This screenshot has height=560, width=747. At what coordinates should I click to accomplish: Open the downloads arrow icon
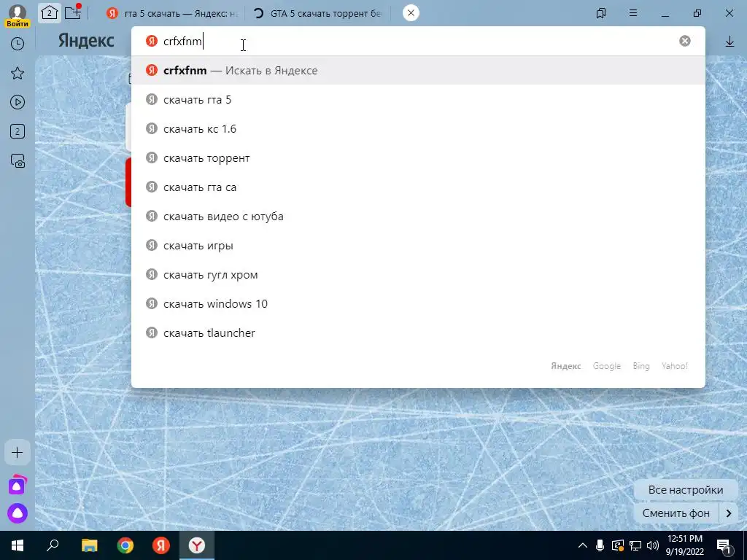click(729, 42)
